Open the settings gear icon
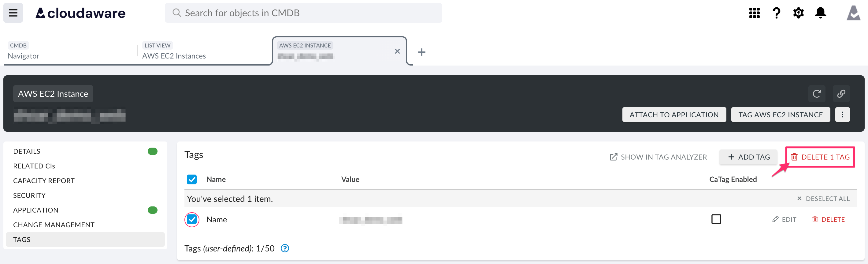Viewport: 868px width, 264px height. [798, 13]
